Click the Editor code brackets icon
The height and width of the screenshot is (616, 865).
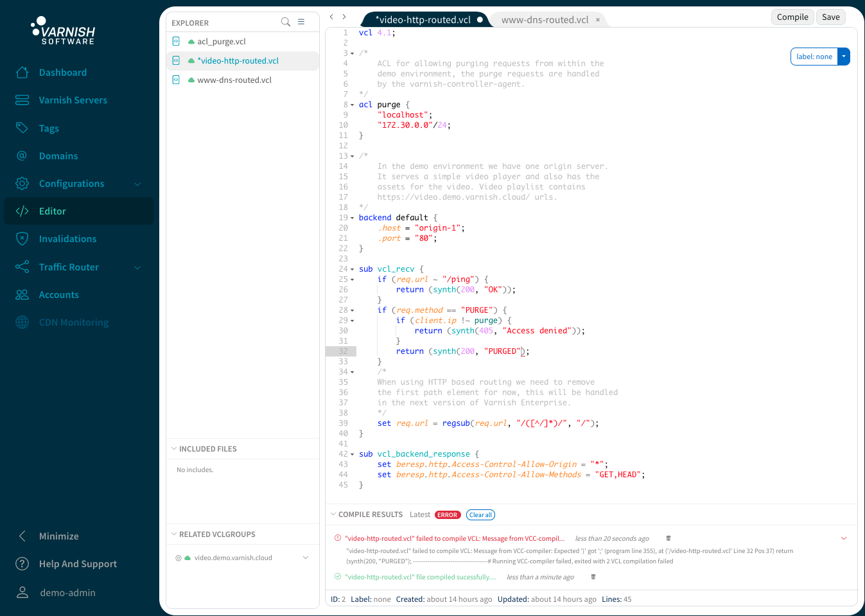pyautogui.click(x=22, y=211)
